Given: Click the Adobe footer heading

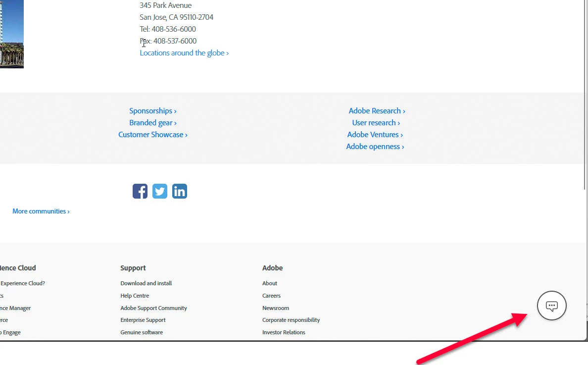Looking at the screenshot, I should (x=272, y=268).
